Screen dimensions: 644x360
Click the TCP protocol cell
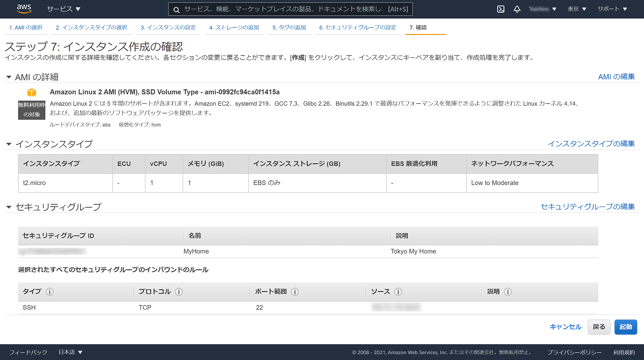145,307
